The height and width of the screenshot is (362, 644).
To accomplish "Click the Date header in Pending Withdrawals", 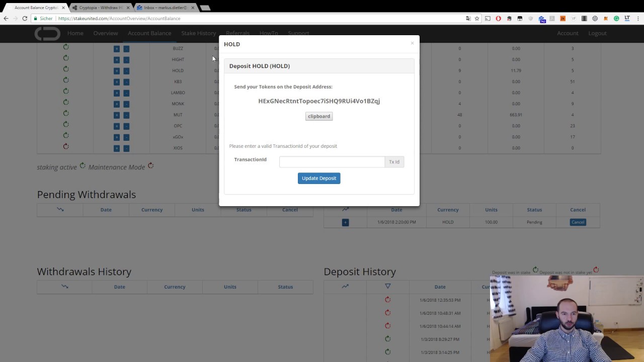I will point(106,210).
